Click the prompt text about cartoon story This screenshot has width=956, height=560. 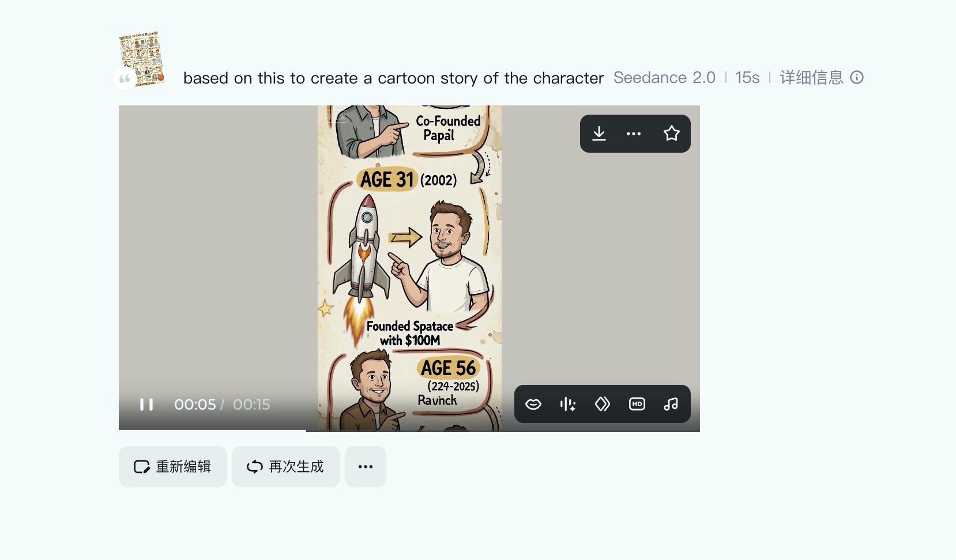pos(393,78)
